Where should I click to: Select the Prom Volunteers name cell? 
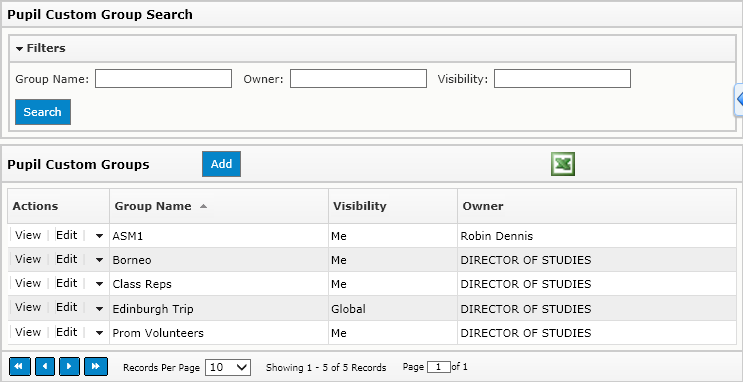coord(219,333)
